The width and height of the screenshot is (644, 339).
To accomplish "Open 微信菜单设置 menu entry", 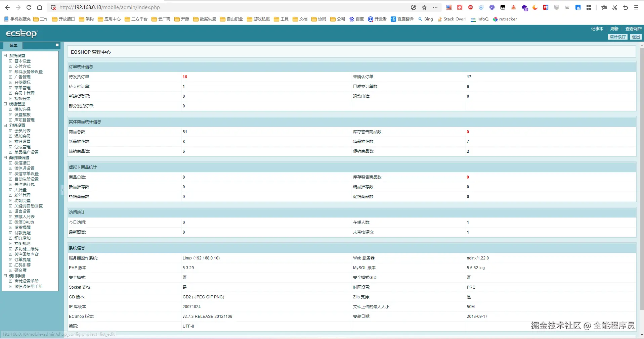I will [x=27, y=174].
